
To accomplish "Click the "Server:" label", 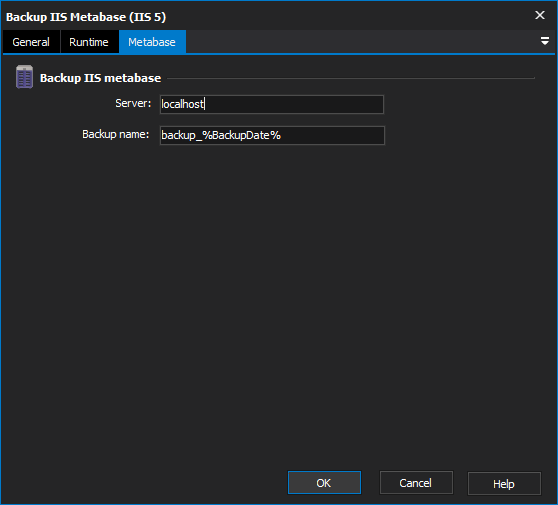I will click(x=133, y=103).
